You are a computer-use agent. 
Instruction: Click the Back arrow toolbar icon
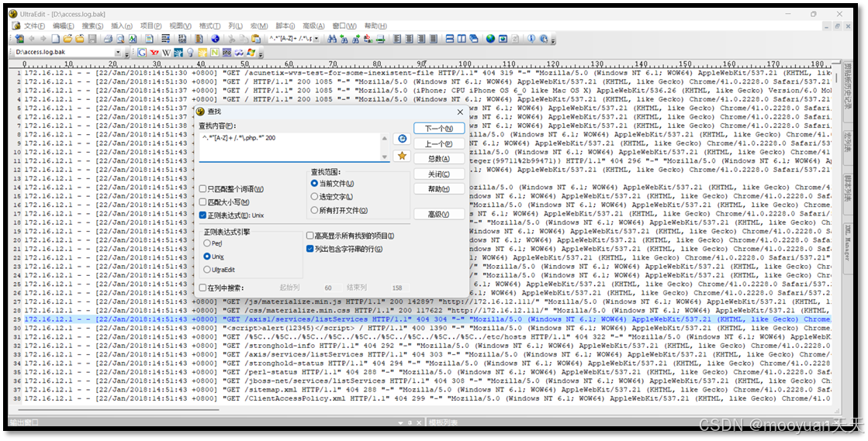(32, 39)
